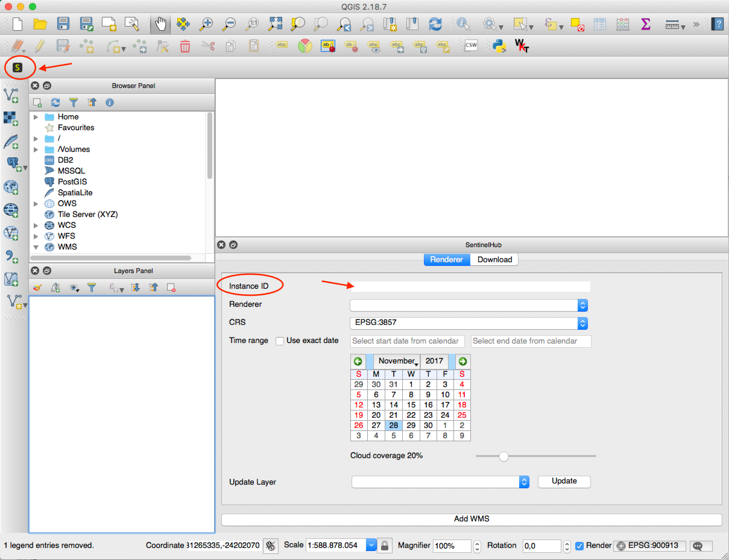This screenshot has height=560, width=729.
Task: Click the Instance ID input field
Action: [471, 286]
